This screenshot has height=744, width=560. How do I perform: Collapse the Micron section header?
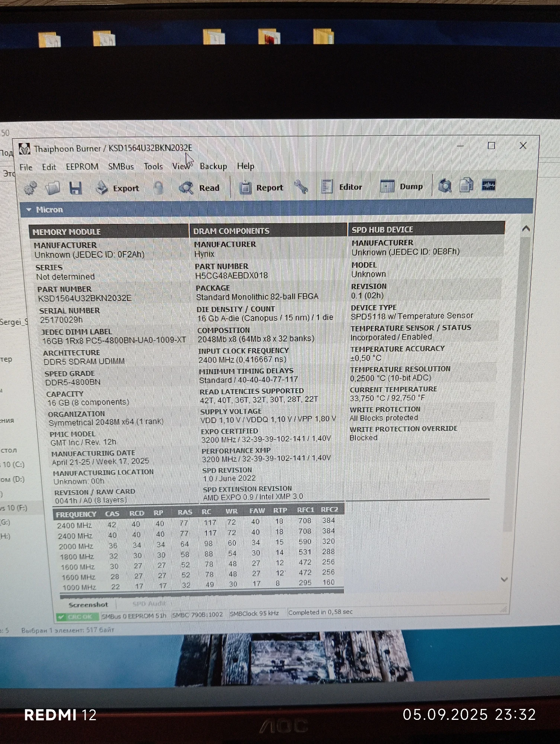click(276, 208)
